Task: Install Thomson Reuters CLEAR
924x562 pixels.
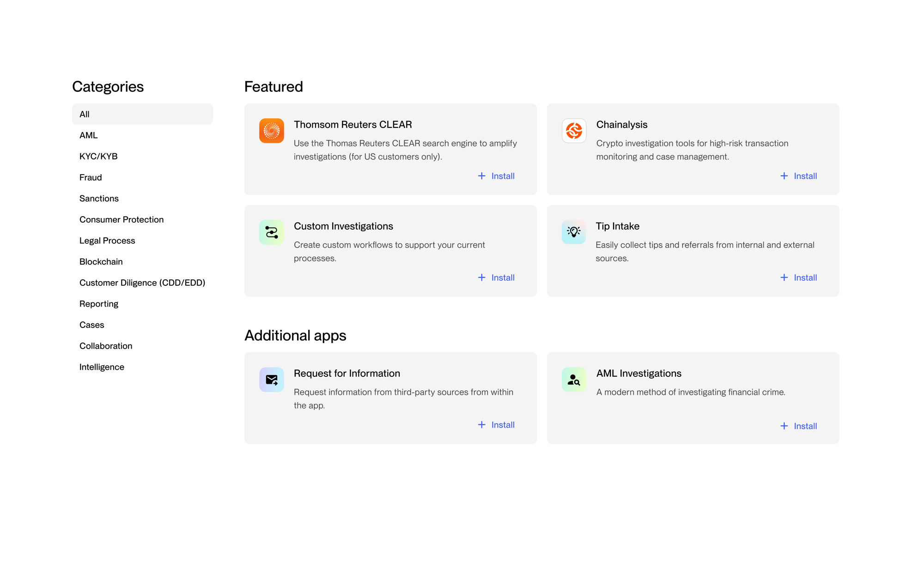Action: pos(496,176)
